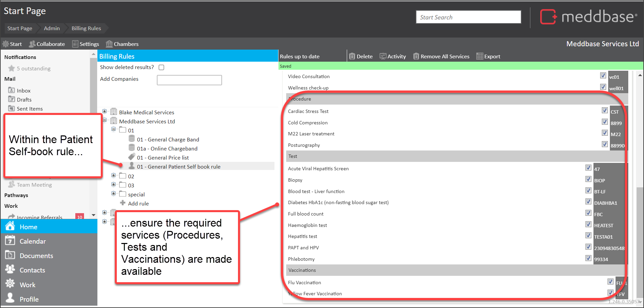Image resolution: width=644 pixels, height=308 pixels.
Task: Click the Add rule link
Action: 138,203
